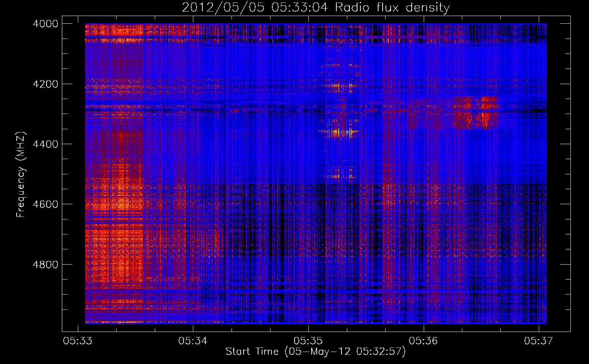Click the 4000 frequency tick label
Image resolution: width=589 pixels, height=364 pixels.
pos(46,24)
